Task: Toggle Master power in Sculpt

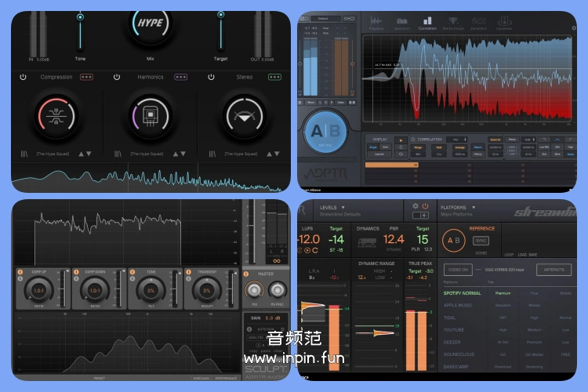Action: pyautogui.click(x=246, y=274)
